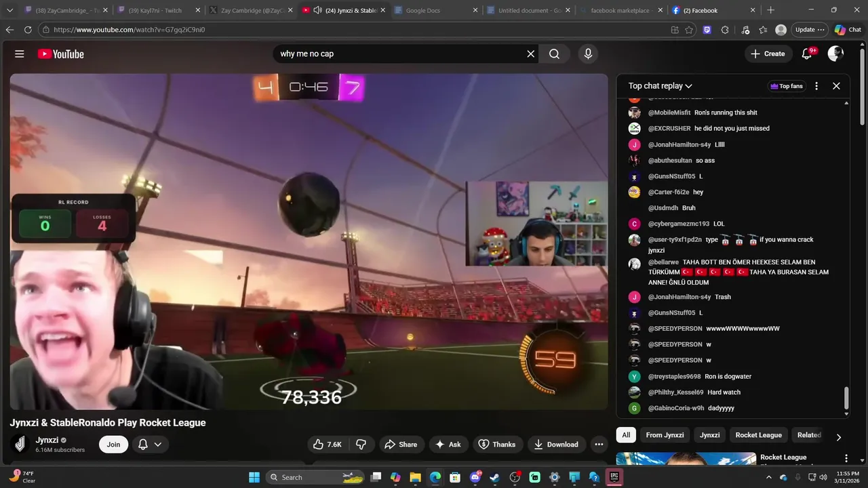Viewport: 868px width, 488px height.
Task: Open the Rocket League suggested video thumbnail
Action: 685,459
